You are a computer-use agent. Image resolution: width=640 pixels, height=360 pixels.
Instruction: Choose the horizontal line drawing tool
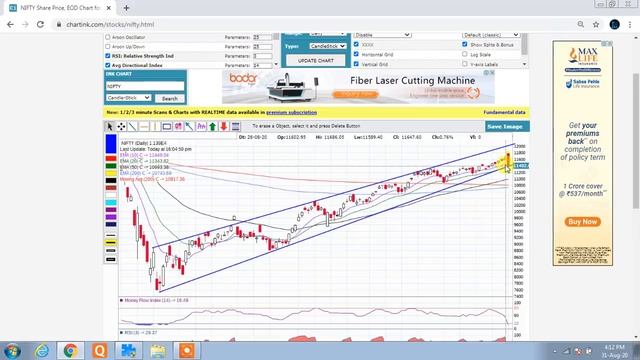tap(144, 127)
